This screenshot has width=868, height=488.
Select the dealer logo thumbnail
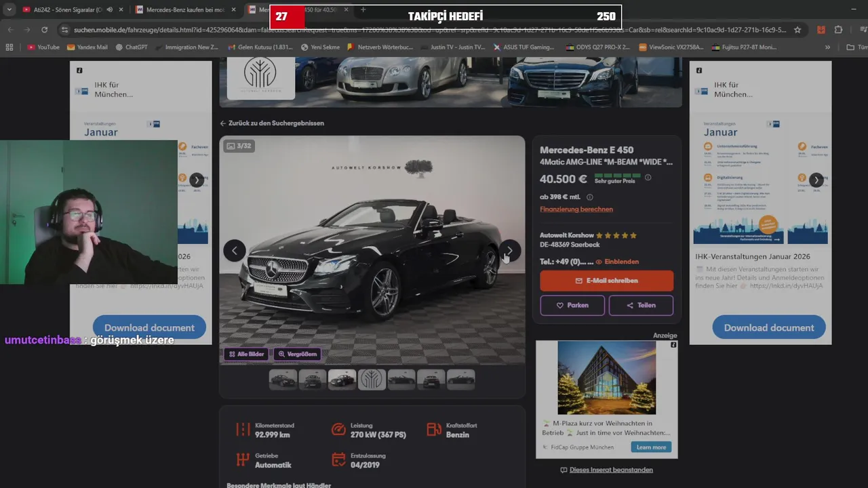click(x=372, y=380)
